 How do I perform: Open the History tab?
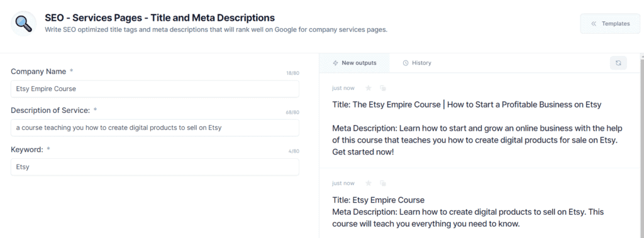[x=417, y=63]
